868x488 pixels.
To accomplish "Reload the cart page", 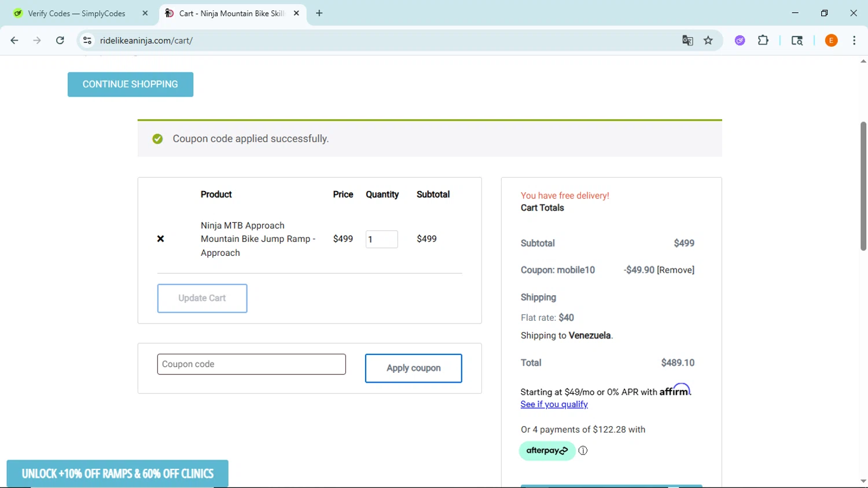I will click(x=60, y=41).
